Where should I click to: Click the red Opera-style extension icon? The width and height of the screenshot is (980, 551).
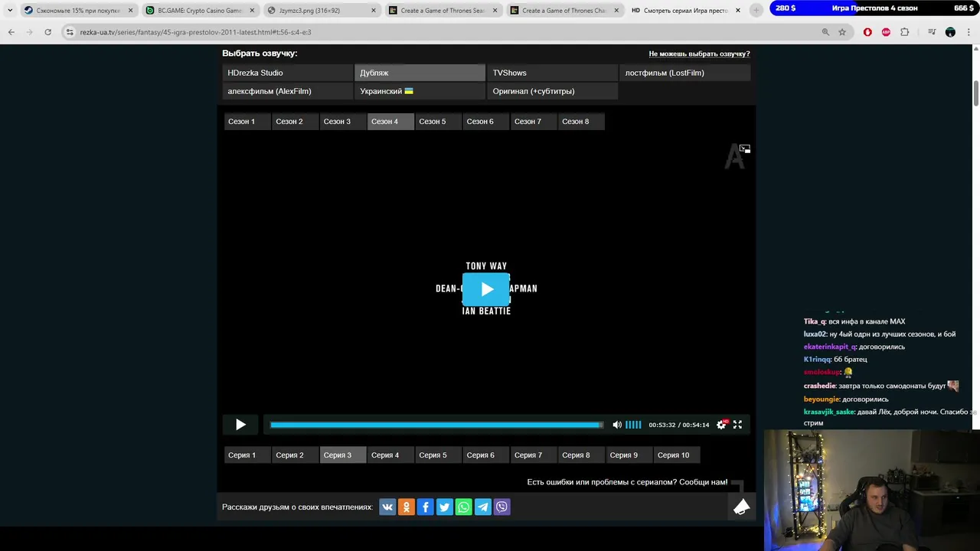pos(867,32)
